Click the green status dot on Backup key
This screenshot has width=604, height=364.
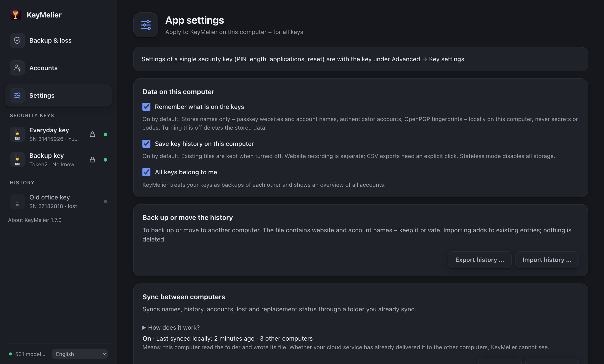point(105,160)
